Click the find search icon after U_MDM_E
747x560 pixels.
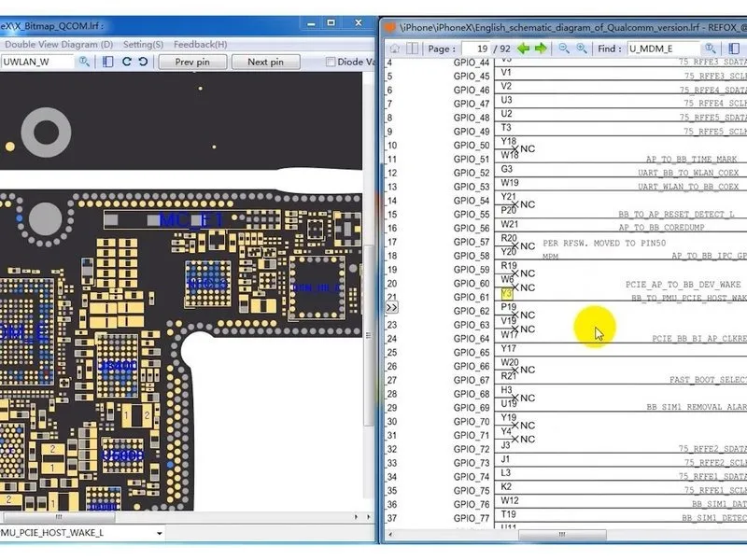click(711, 49)
